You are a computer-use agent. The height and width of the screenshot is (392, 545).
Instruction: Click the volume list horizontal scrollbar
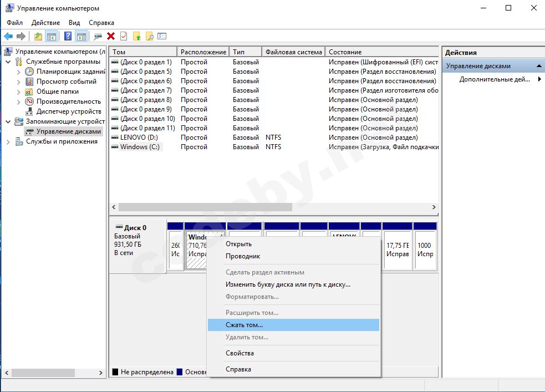click(205, 207)
